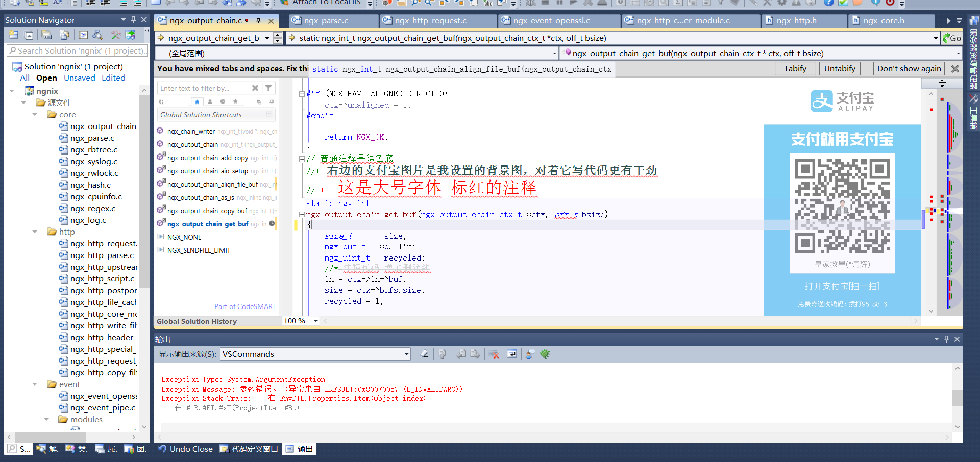
Task: Select the home tab icon in CodeSMART panel
Action: pos(197,102)
